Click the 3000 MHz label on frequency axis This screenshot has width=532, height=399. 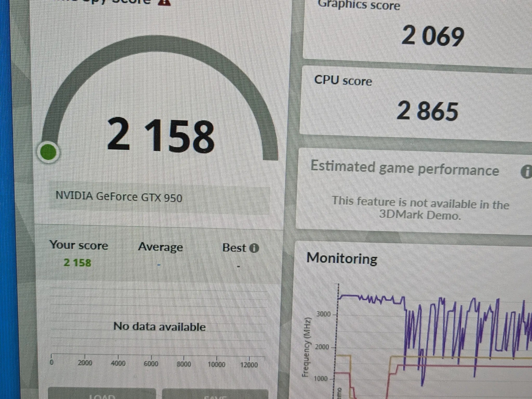[323, 314]
